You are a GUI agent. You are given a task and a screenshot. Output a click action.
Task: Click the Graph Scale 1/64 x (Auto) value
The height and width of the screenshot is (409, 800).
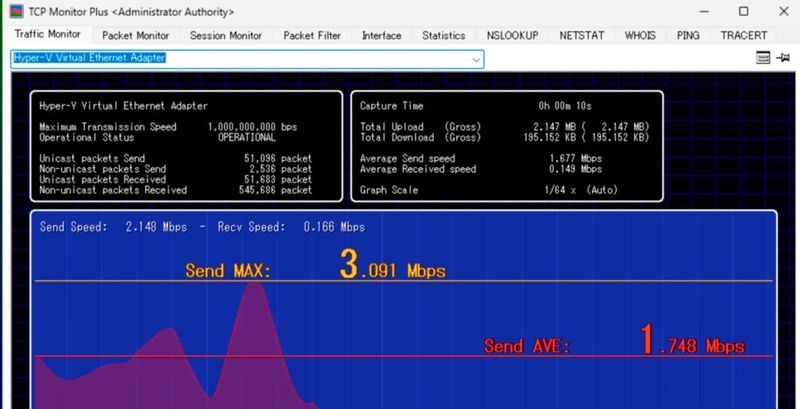[x=581, y=190]
